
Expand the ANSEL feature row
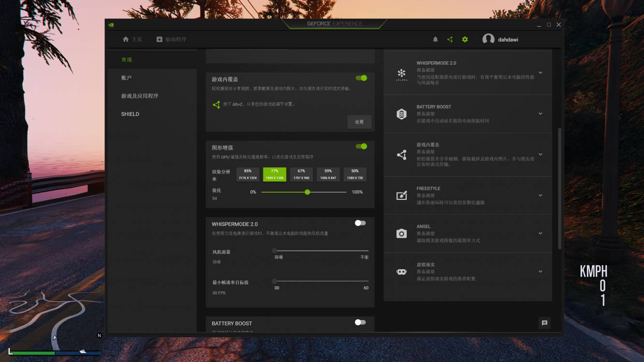[540, 234]
